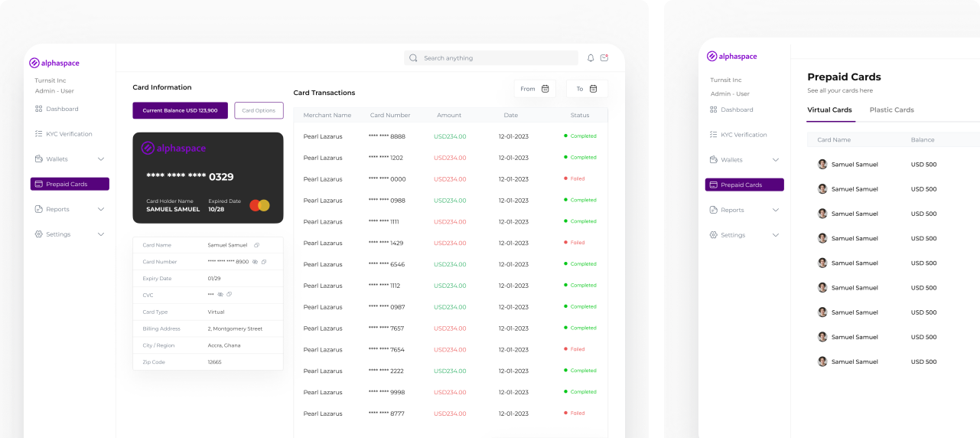Click Completed status for card ending 9998

pos(580,391)
